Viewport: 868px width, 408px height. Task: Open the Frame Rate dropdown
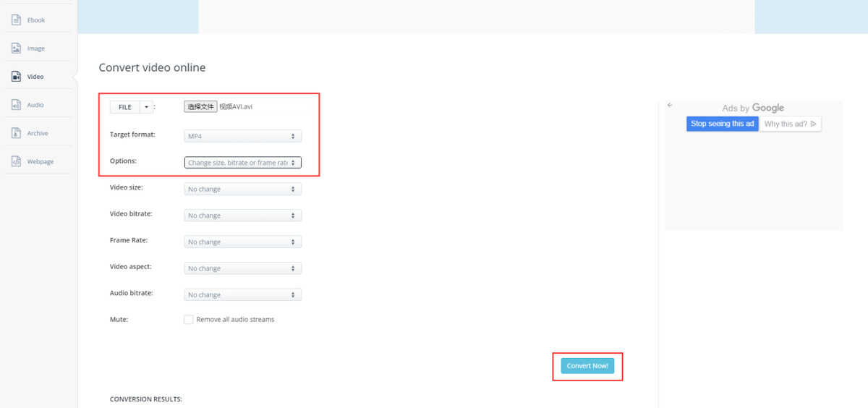(243, 242)
